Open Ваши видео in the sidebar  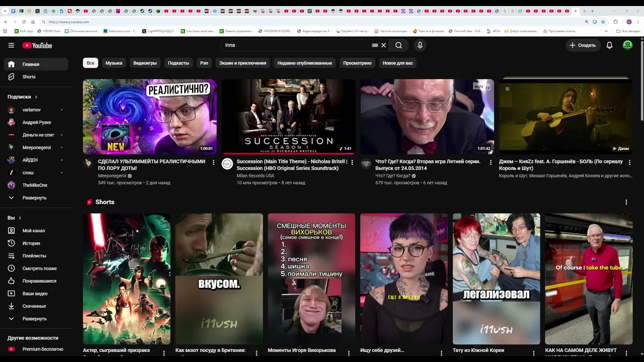[35, 294]
